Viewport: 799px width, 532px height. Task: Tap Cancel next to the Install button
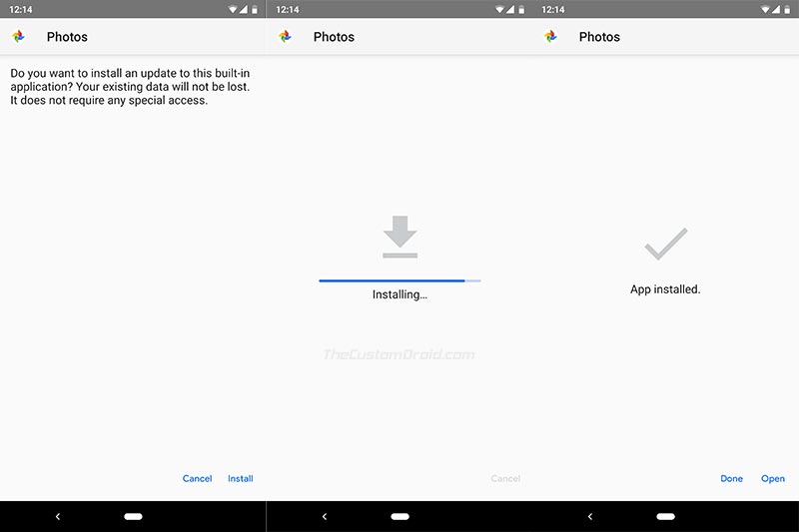pos(197,479)
